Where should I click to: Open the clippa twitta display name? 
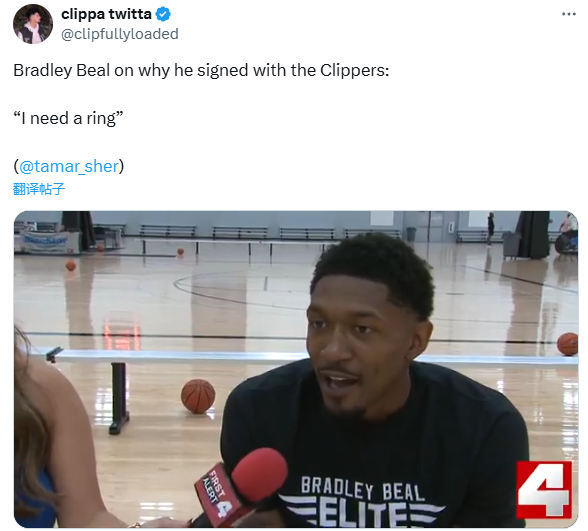pyautogui.click(x=106, y=14)
